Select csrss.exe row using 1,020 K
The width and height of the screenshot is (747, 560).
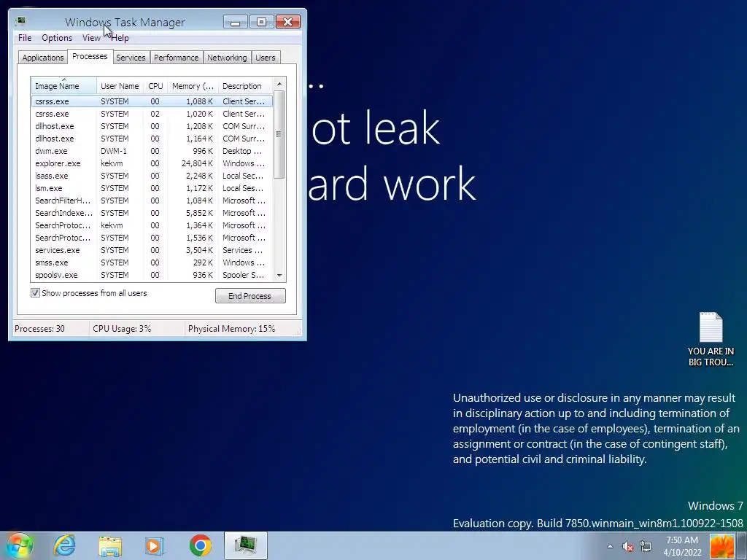[x=152, y=114]
